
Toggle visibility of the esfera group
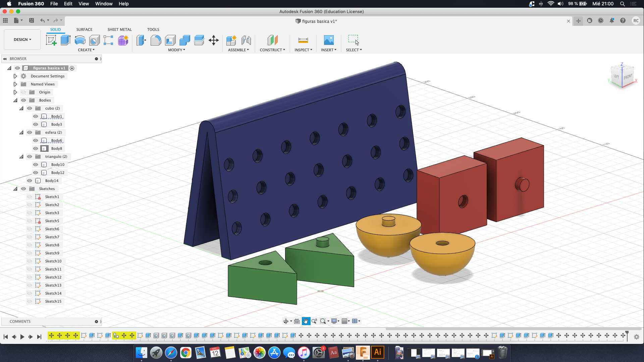click(x=30, y=132)
